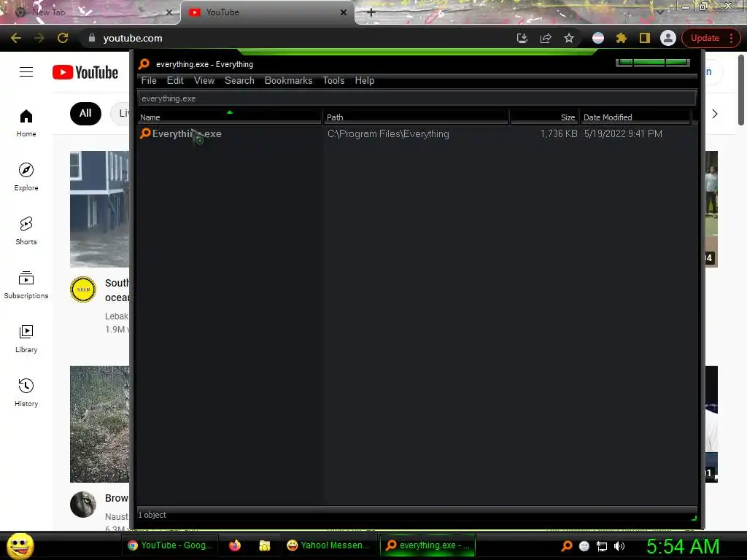
Task: Click the youtube.com address bar
Action: (x=305, y=38)
